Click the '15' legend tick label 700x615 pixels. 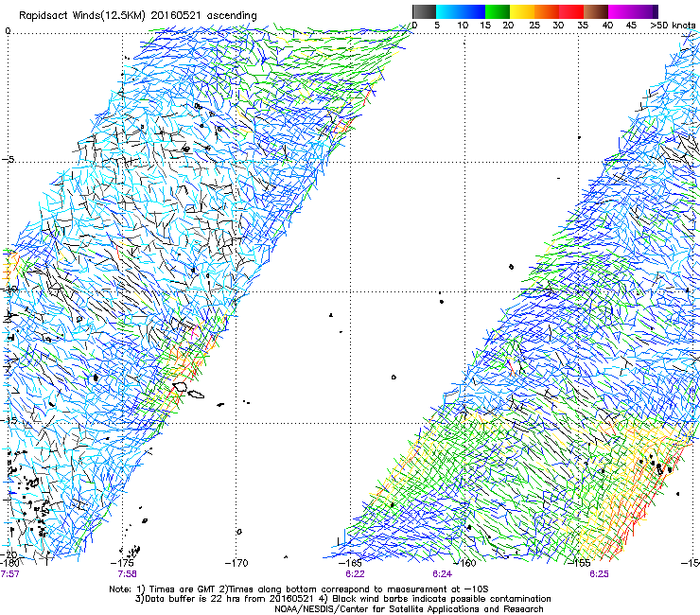point(485,25)
